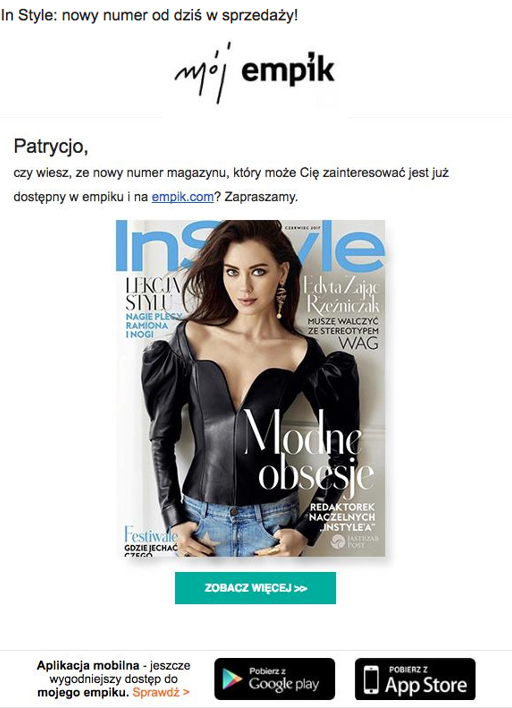
Task: Click the phone icon on App Store badge
Action: (372, 679)
